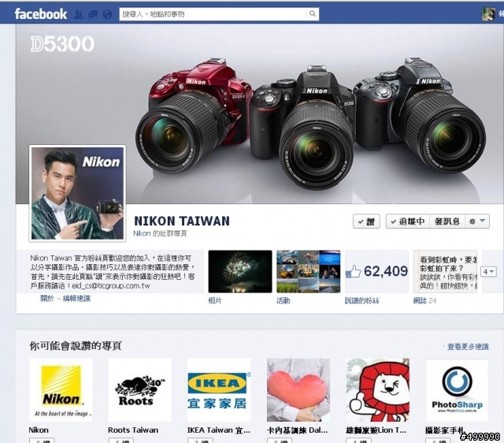
Task: Expand the tabs dropdown showing 4
Action: (x=488, y=272)
